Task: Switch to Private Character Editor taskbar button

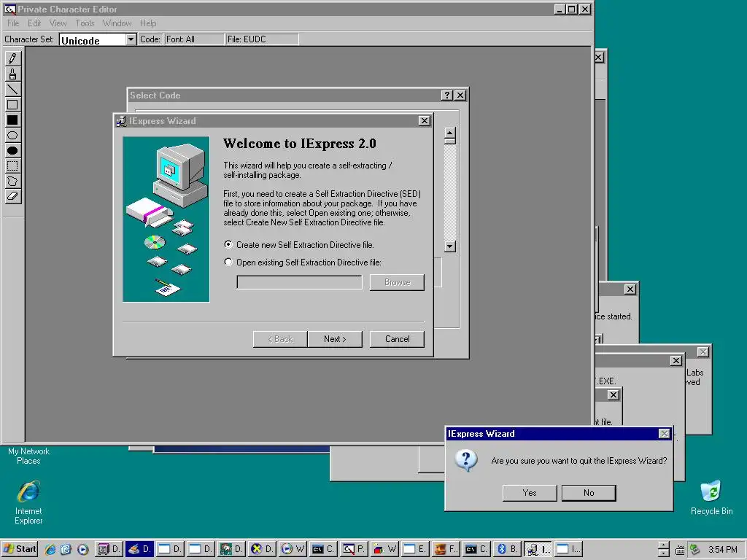Action: [x=355, y=549]
